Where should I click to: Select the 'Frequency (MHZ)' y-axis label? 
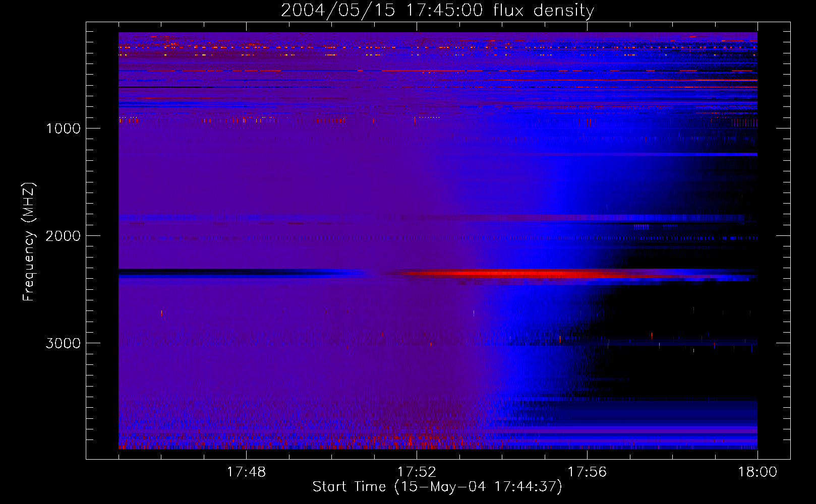(29, 241)
